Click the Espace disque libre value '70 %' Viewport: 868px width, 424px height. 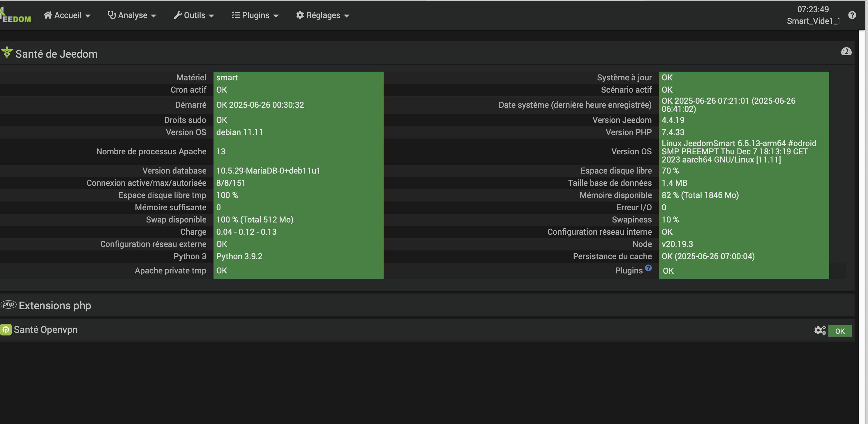(x=670, y=171)
